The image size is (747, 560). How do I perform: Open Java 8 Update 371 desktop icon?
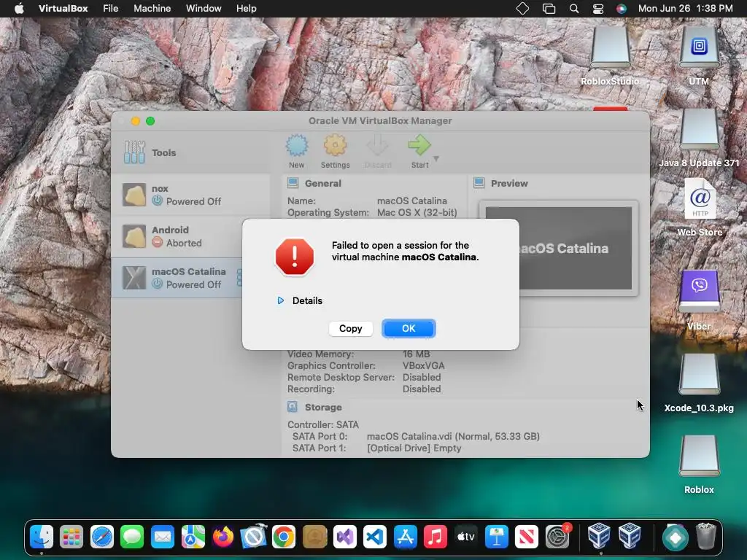[x=699, y=129]
